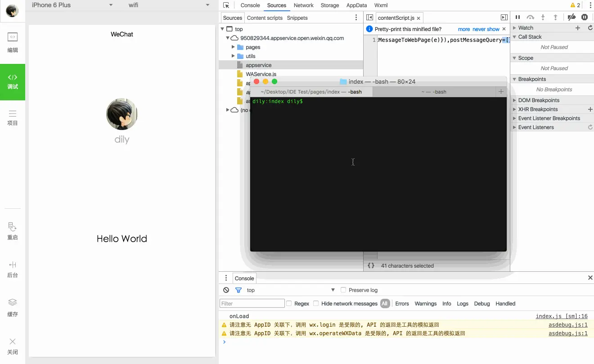Toggle deactivate breakpoints icon
Screen dimensions: 594x364
tap(571, 17)
